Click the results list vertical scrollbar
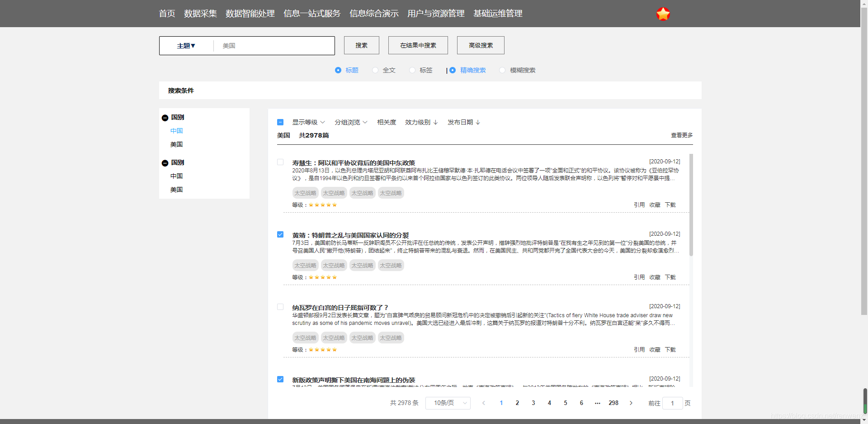The height and width of the screenshot is (424, 868). [x=691, y=205]
